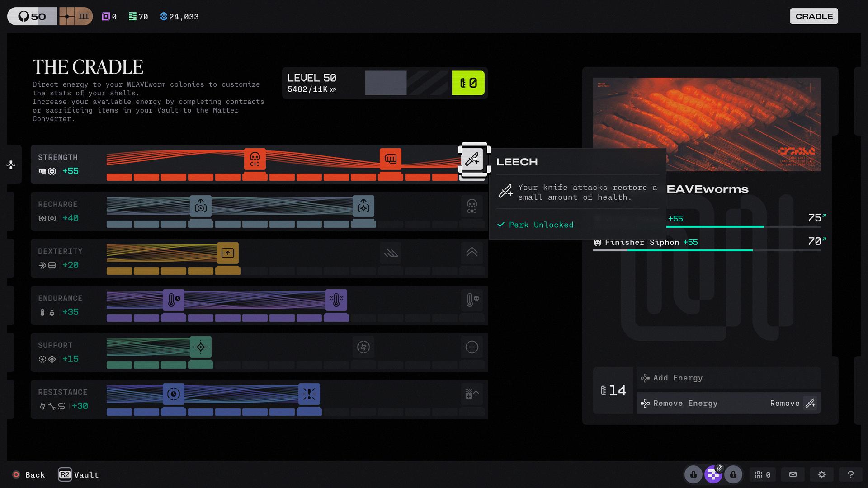This screenshot has height=488, width=868.
Task: Select second Strength fist perk node
Action: click(391, 159)
